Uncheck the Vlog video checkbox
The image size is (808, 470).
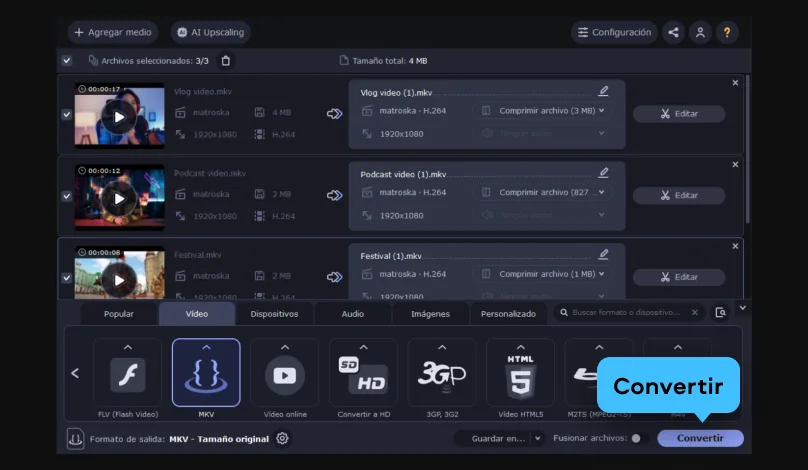[x=67, y=114]
